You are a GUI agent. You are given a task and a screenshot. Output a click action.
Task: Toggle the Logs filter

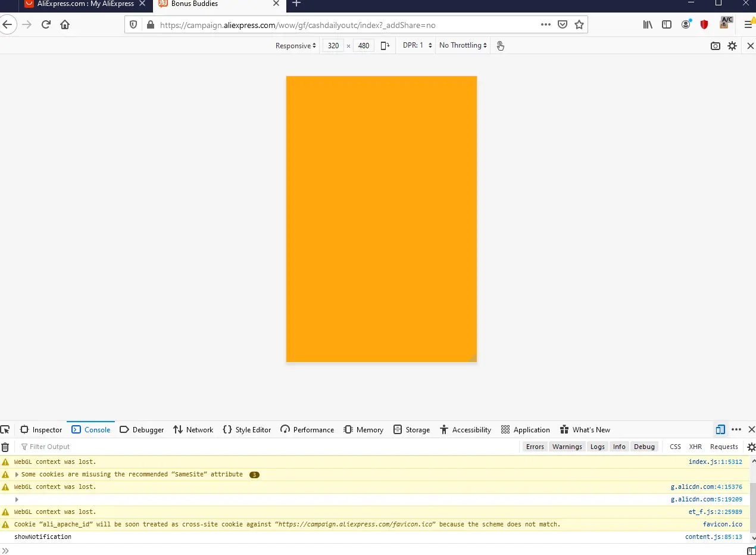tap(598, 447)
